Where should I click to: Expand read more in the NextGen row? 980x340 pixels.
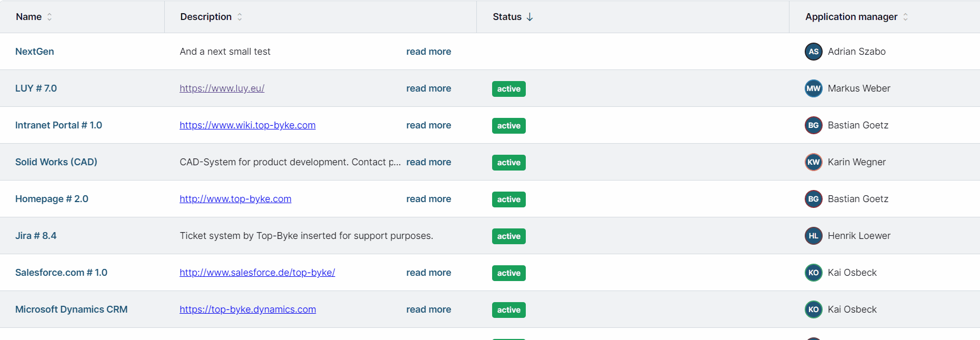click(x=428, y=52)
